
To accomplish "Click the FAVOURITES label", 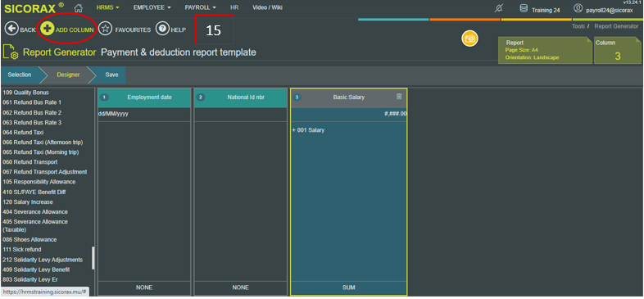I will [133, 30].
